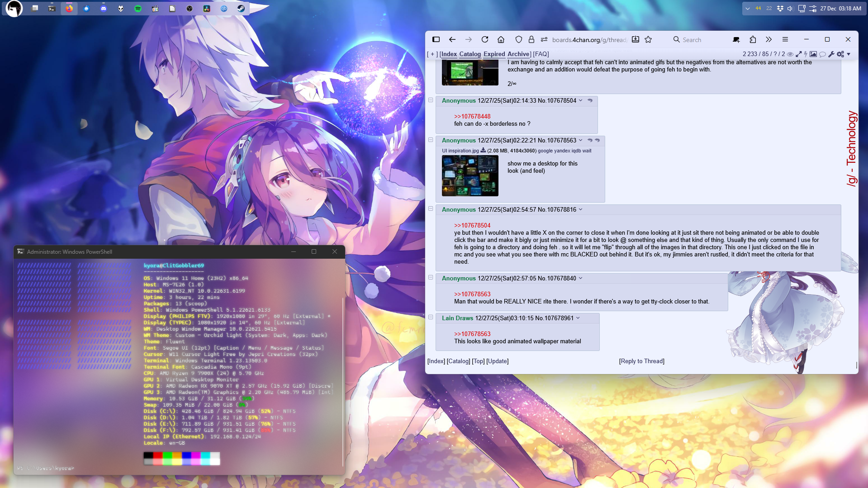This screenshot has height=488, width=868.
Task: Open OBS Studio from the taskbar
Action: point(190,9)
